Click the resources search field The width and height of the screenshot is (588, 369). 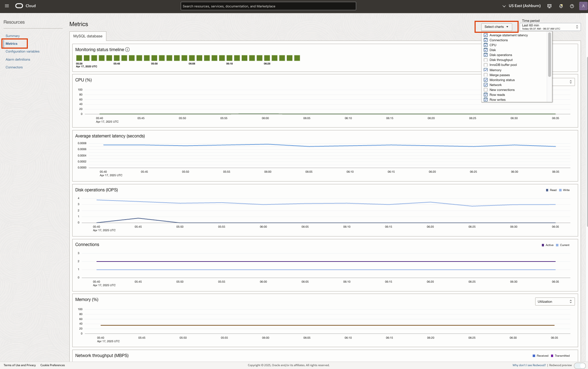tap(268, 6)
